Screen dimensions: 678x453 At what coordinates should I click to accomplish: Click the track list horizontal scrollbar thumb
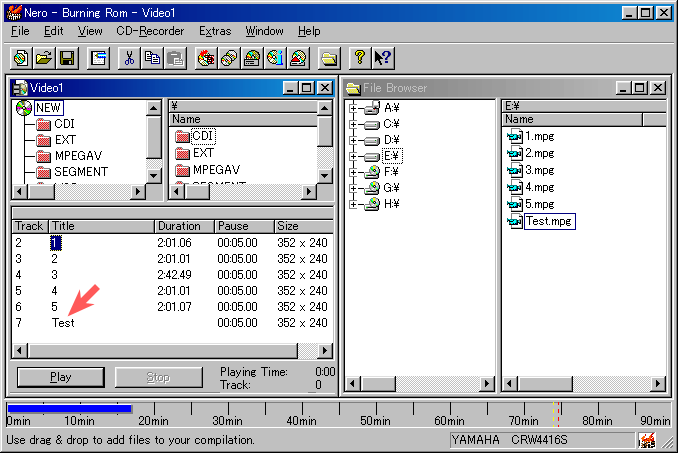click(163, 351)
